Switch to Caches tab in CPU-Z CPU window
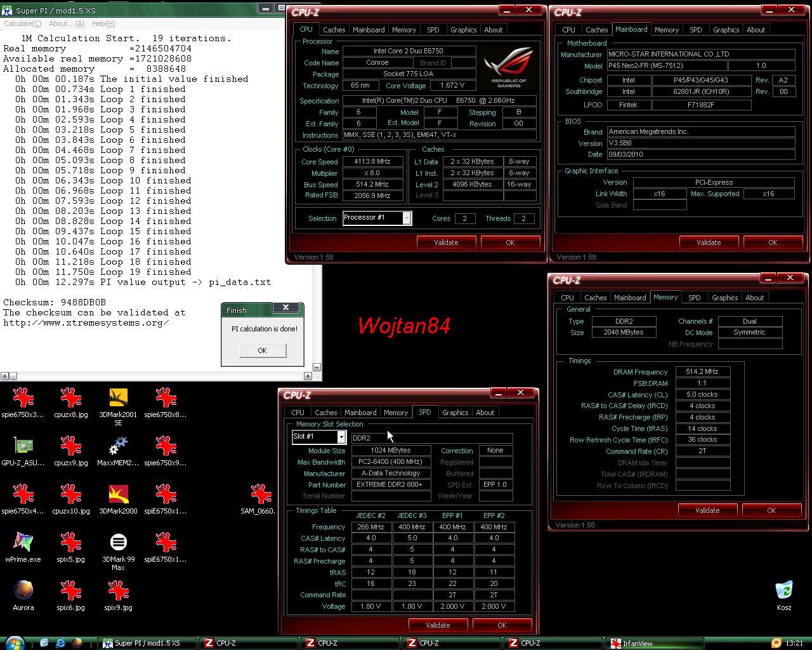Viewport: 812px width, 650px height. click(334, 30)
